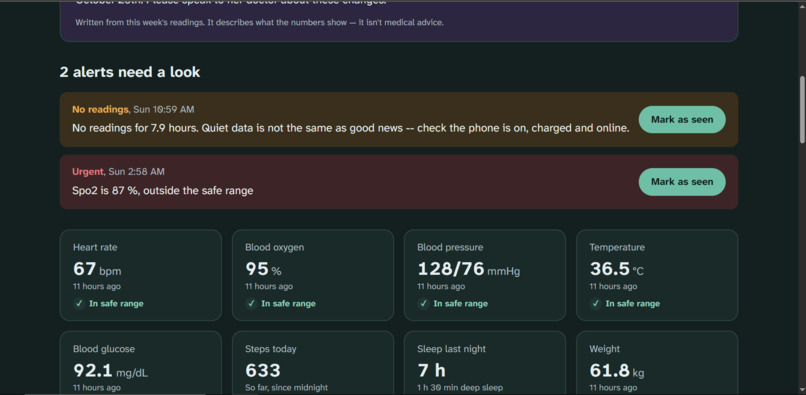Click the '633' steps value
Viewport: 806px width, 395px height.
tap(263, 371)
